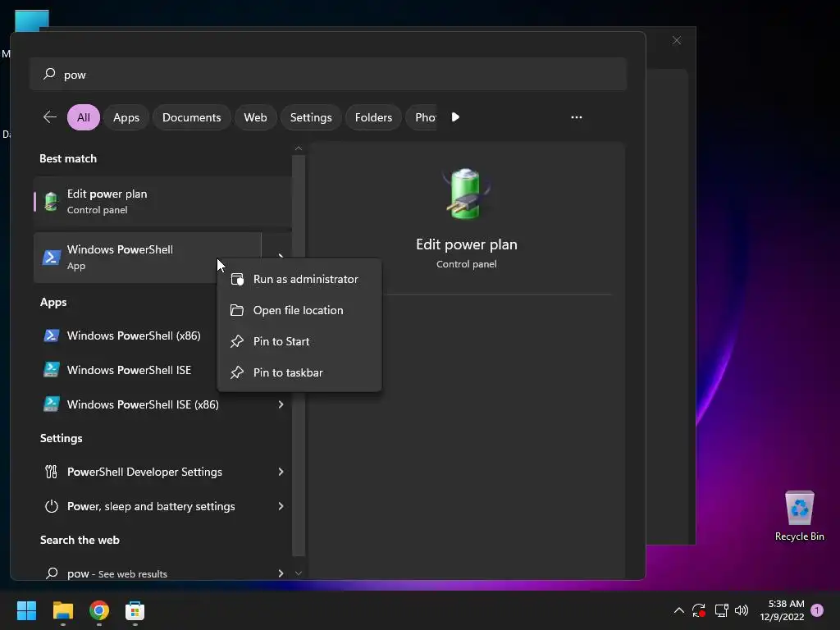Open the Windows Start button
This screenshot has width=840, height=630.
click(x=26, y=610)
